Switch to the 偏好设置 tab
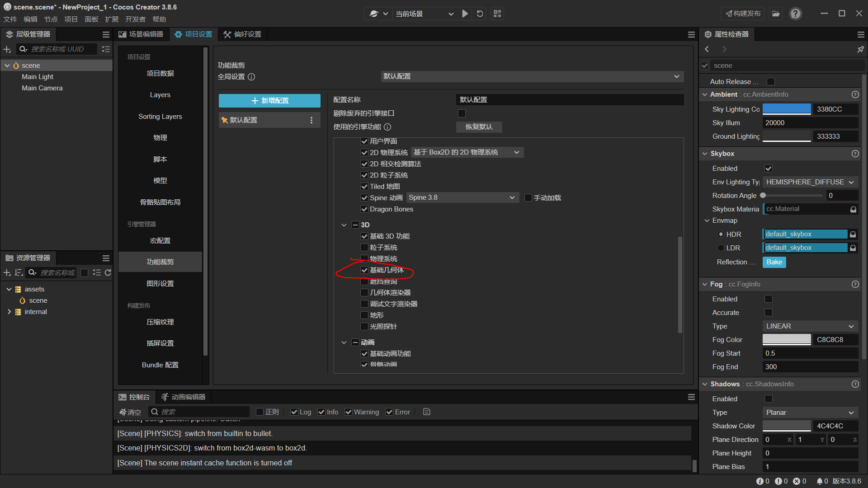The width and height of the screenshot is (868, 488). tap(242, 34)
